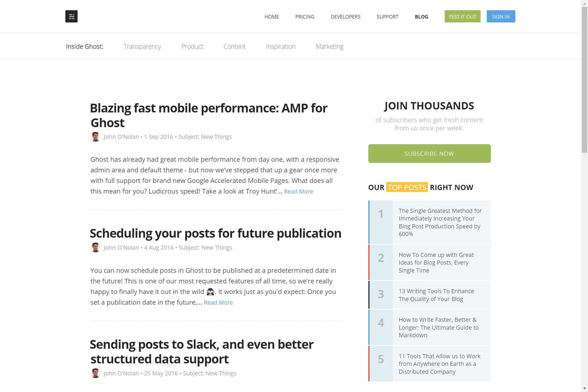This screenshot has height=392, width=588.
Task: Click the Sign In button
Action: [501, 16]
